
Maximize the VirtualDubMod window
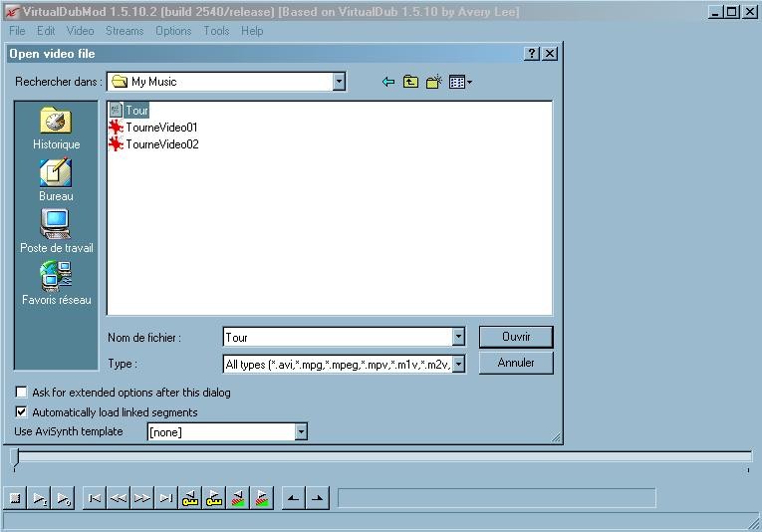[x=732, y=12]
